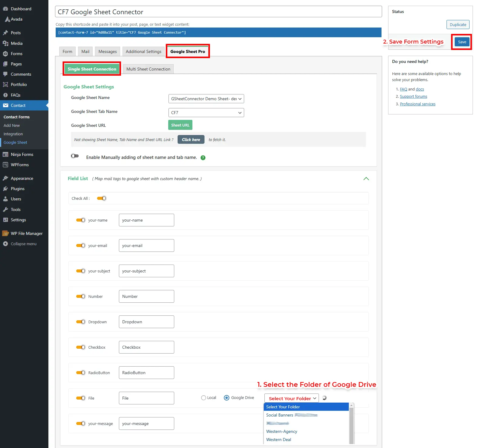Screen dimensions: 478x448
Task: Click the your-email header name field
Action: (146, 245)
